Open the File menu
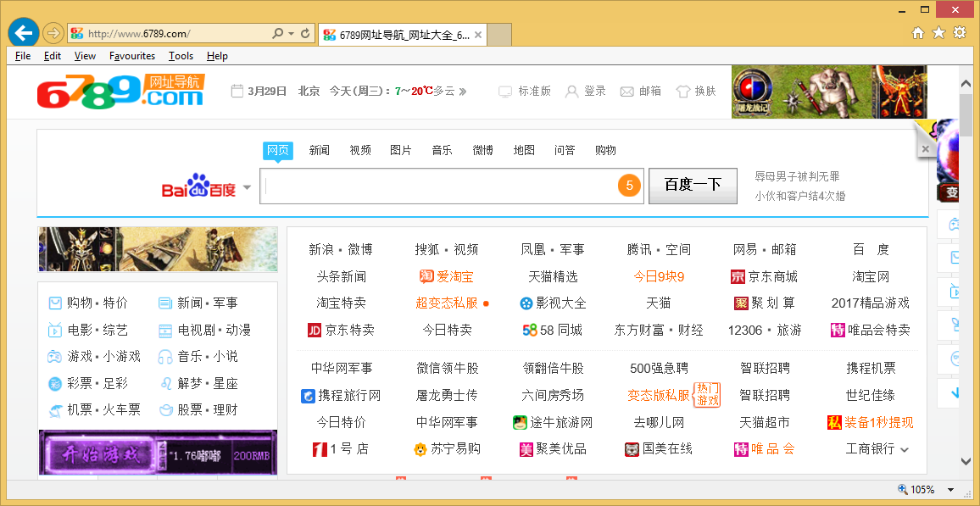Image resolution: width=980 pixels, height=506 pixels. click(x=23, y=56)
